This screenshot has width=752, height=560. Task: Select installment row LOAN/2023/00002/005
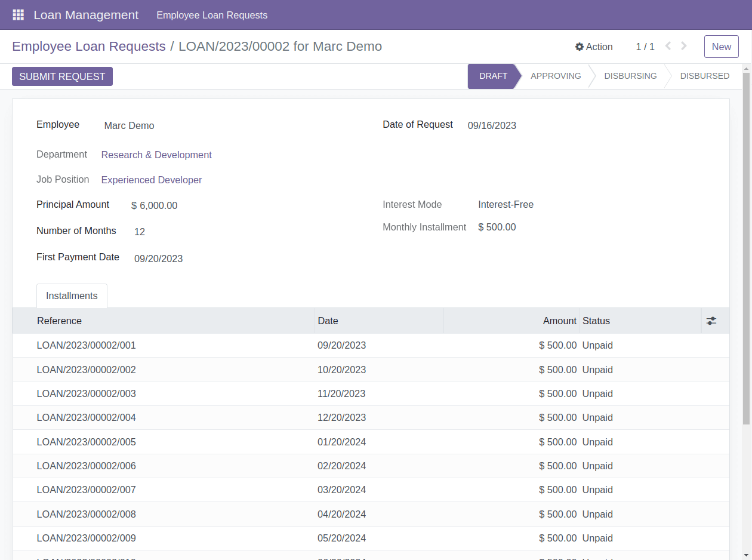86,442
